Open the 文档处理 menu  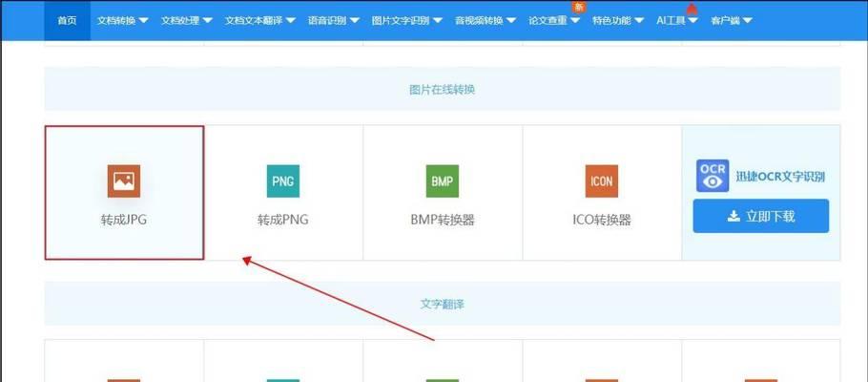[x=187, y=20]
